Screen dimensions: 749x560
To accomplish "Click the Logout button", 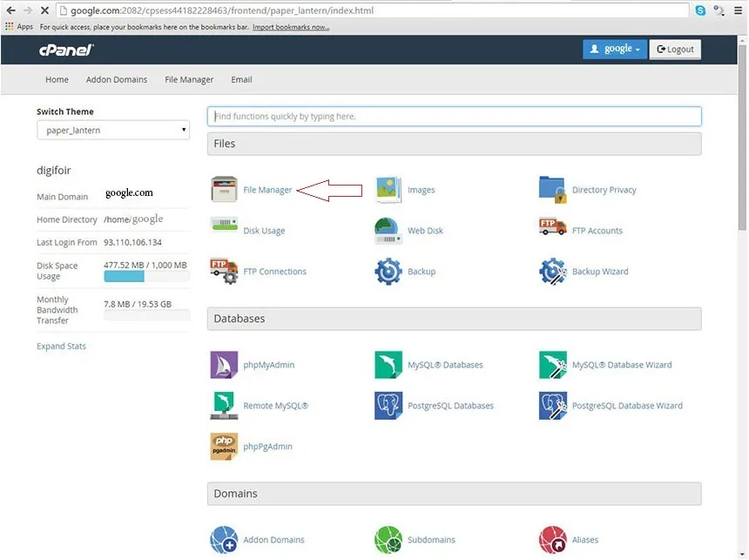I will click(675, 49).
